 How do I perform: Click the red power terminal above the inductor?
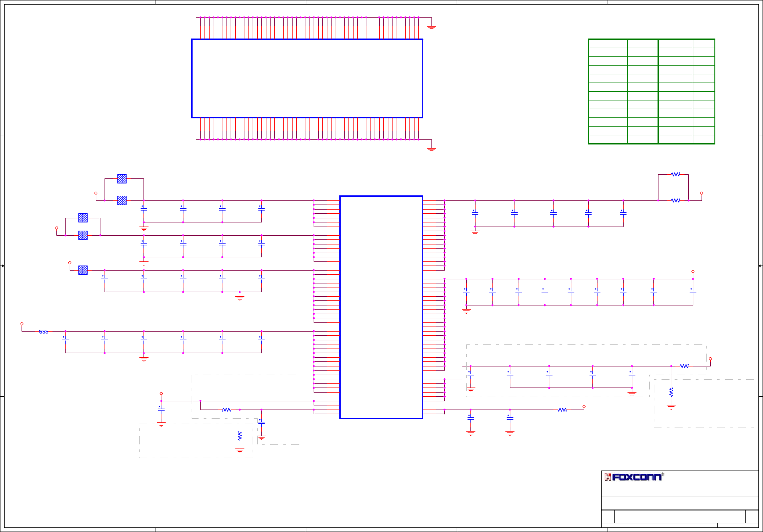pyautogui.click(x=22, y=324)
